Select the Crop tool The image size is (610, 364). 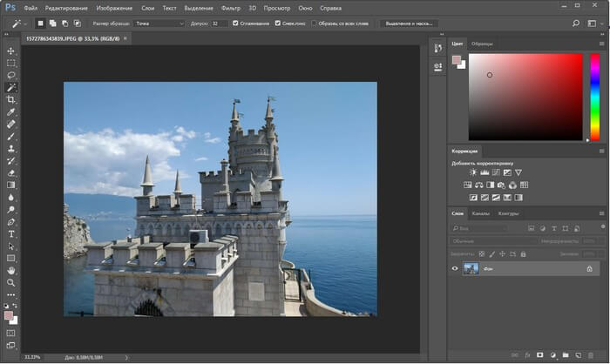pyautogui.click(x=11, y=100)
